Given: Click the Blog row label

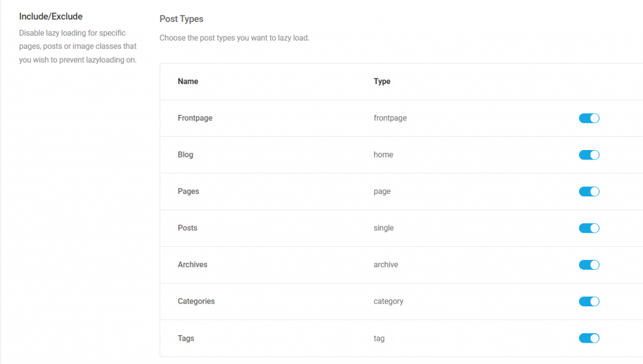Looking at the screenshot, I should tap(185, 154).
